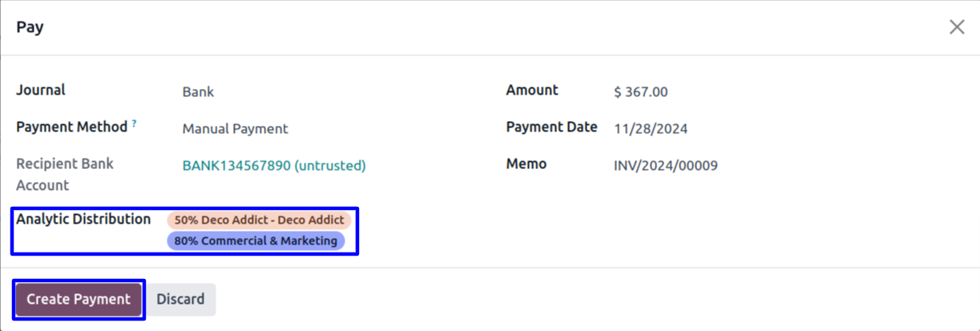Click the Journal field label
Screen dimensions: 980x331
pos(41,91)
